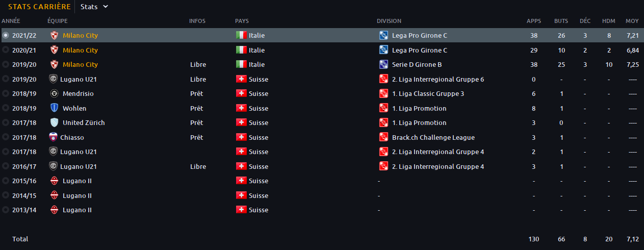Screen dimensions: 644x250
Task: Click the Italian flag in the 2019/20 Milano City row
Action: tap(241, 65)
